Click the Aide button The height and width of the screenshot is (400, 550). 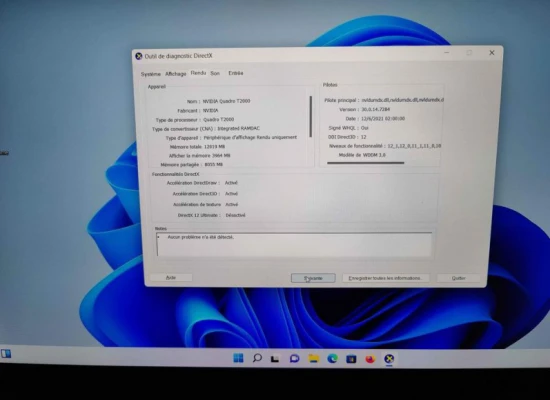tap(171, 278)
